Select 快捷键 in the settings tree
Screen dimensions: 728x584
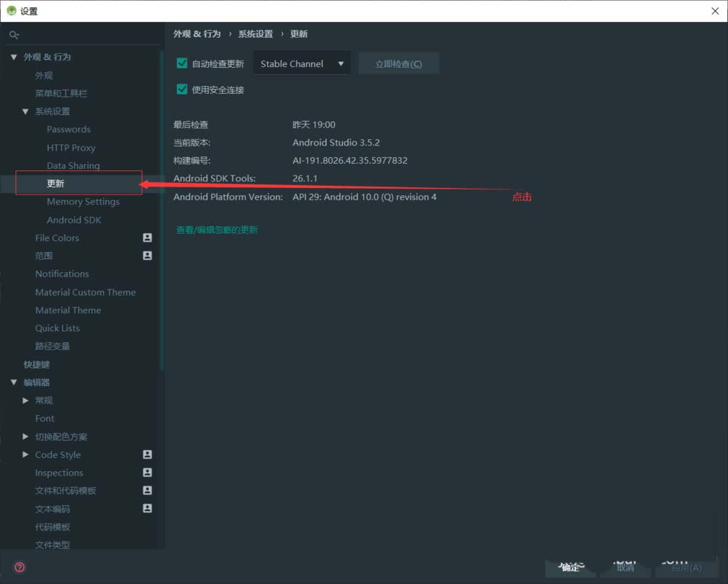pyautogui.click(x=36, y=364)
